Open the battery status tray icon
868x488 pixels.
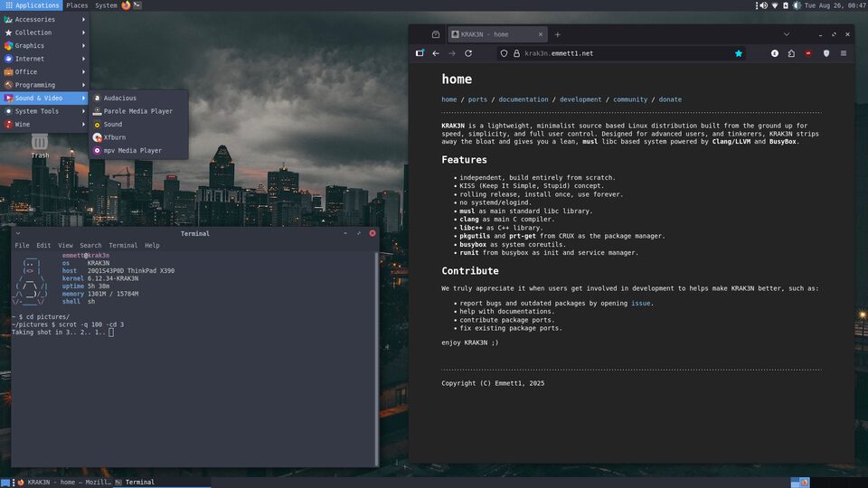[x=785, y=5]
